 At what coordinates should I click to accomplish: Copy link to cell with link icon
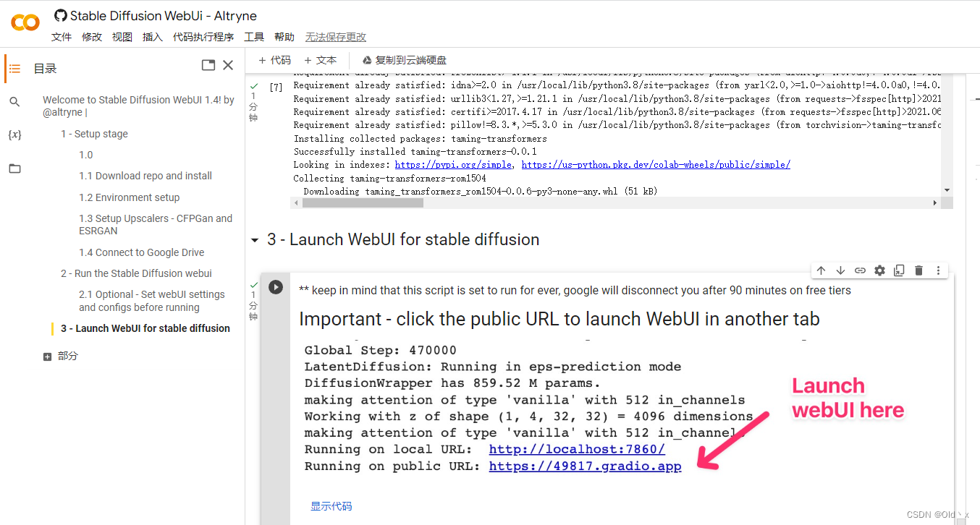click(860, 270)
